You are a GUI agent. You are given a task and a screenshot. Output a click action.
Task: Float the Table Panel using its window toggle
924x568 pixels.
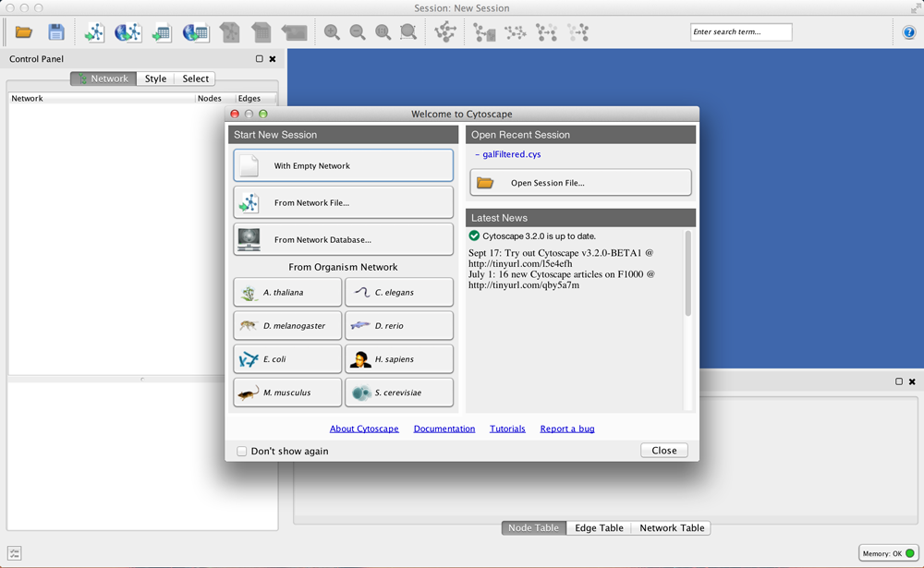(x=899, y=381)
